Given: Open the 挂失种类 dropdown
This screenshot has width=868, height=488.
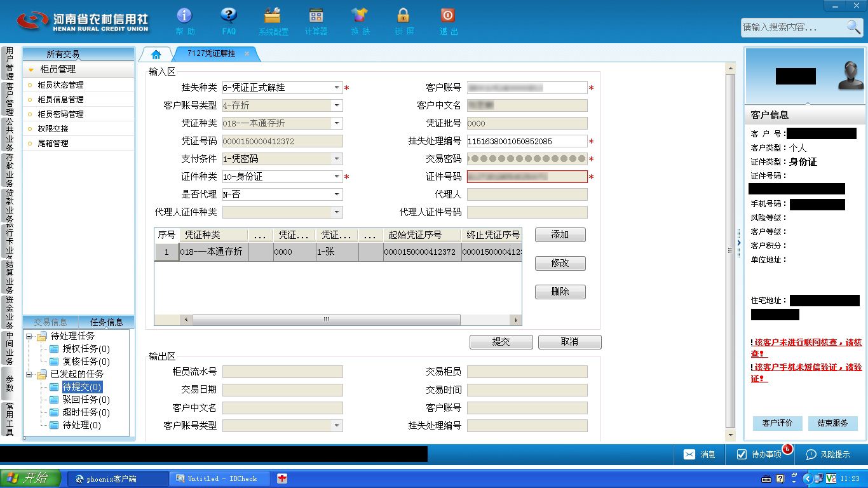Looking at the screenshot, I should click(337, 88).
